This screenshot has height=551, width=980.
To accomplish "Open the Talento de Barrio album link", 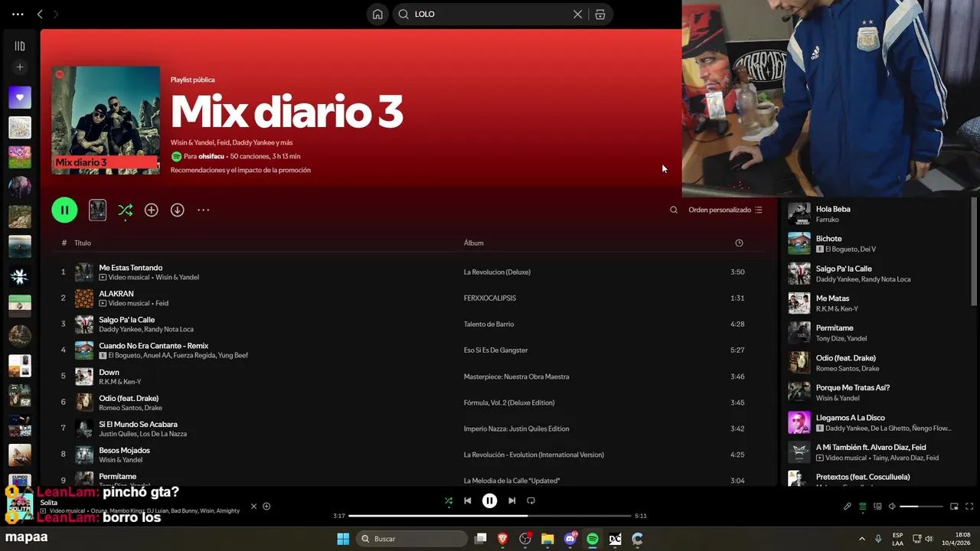I will point(488,324).
